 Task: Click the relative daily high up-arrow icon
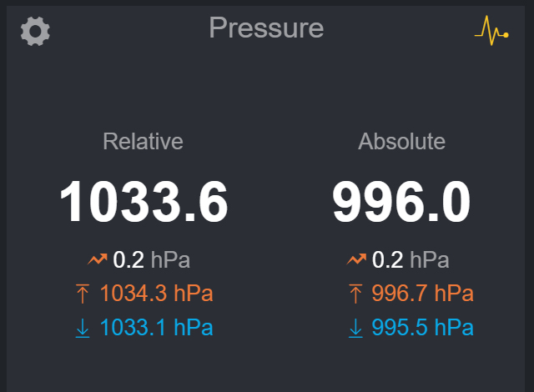(83, 294)
